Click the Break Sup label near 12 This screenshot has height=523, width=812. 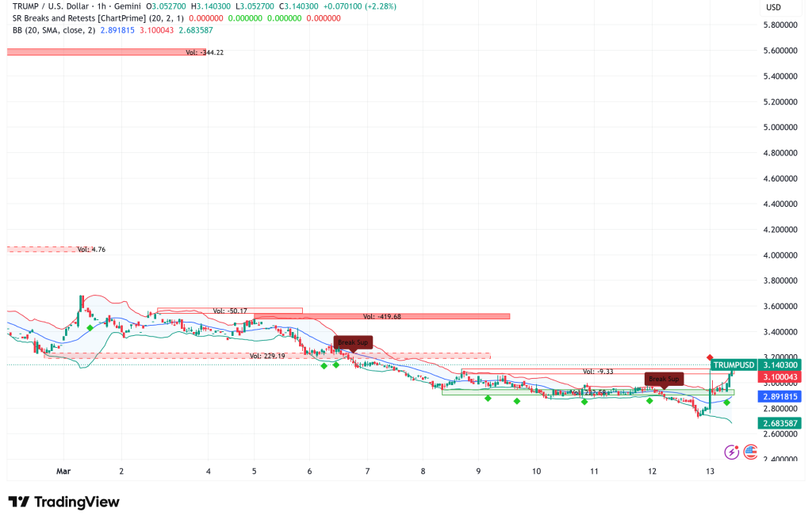(664, 379)
